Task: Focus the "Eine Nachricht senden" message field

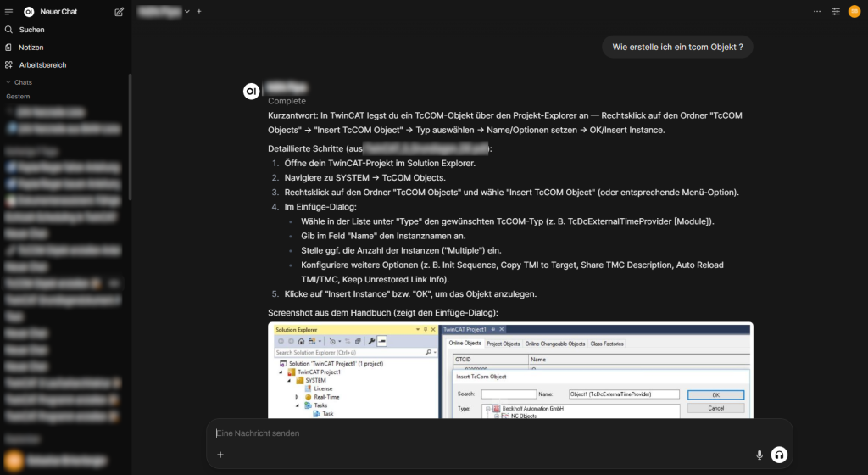Action: pos(498,433)
